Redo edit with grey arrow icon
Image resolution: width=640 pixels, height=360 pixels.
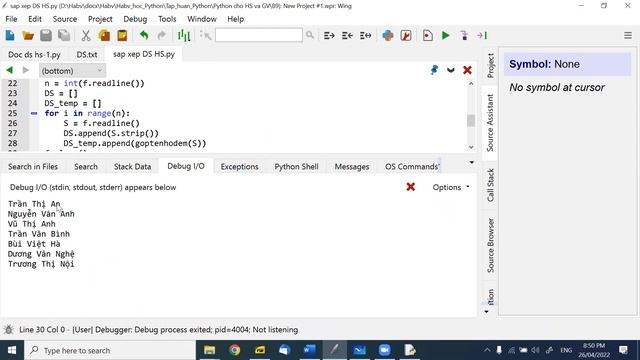coord(162,36)
